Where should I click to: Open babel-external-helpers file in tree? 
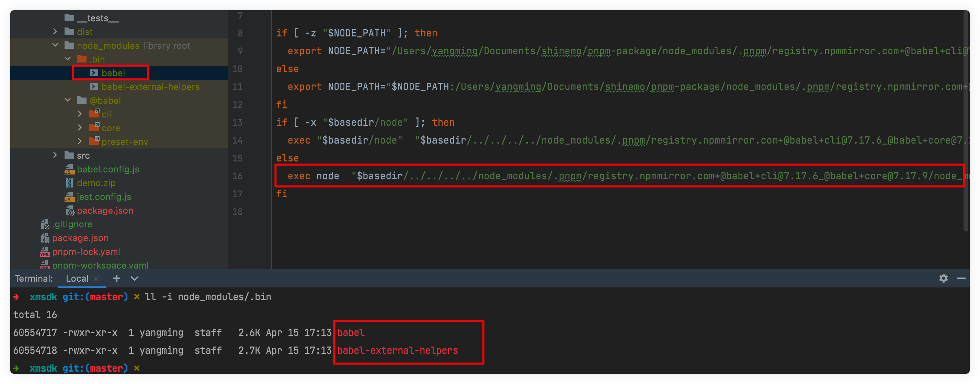[150, 87]
